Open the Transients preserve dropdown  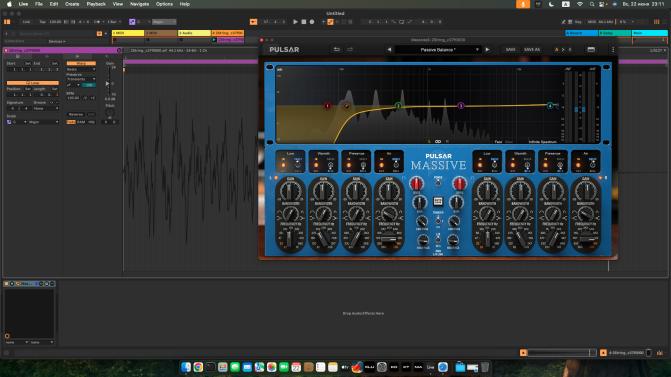pos(81,79)
